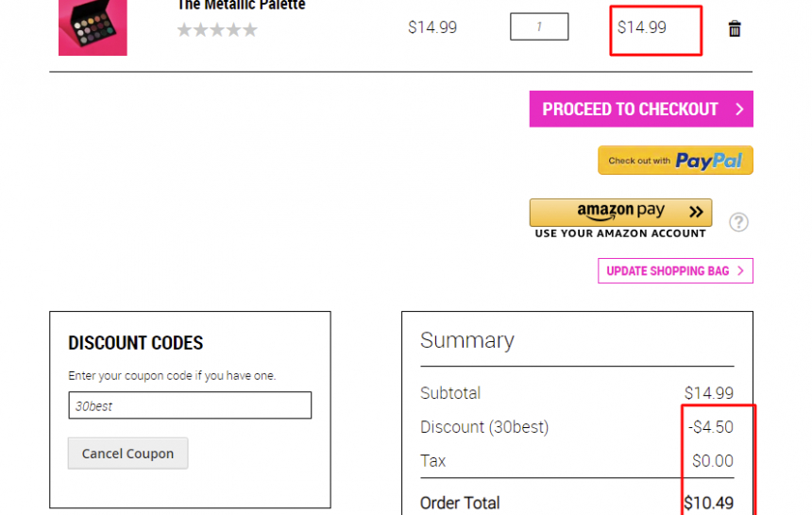Click the Subtotal amount $14.99
This screenshot has height=515, width=812.
click(709, 393)
